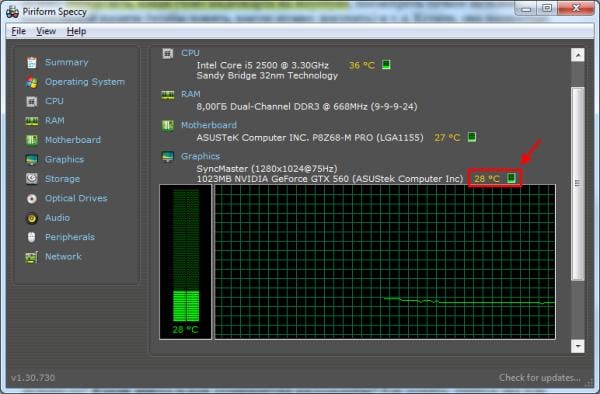Toggle the Graphics 28 °C temperature indicator
This screenshot has width=600, height=394.
pyautogui.click(x=511, y=178)
